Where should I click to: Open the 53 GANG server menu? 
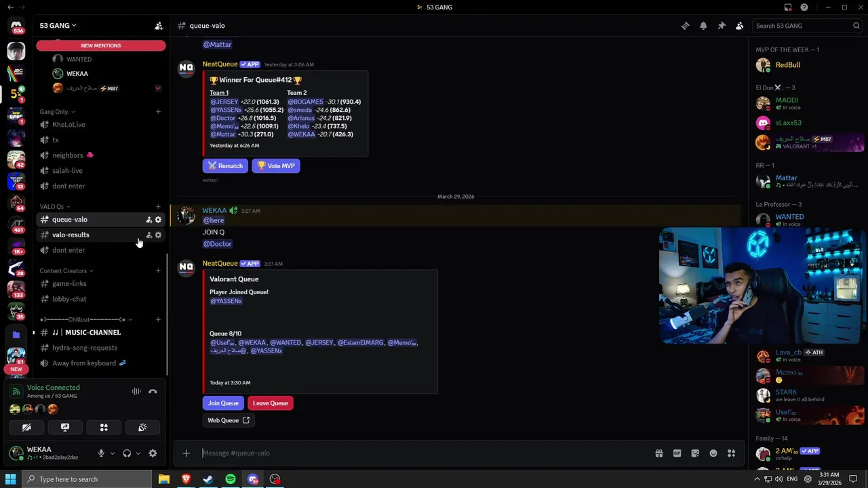click(58, 26)
